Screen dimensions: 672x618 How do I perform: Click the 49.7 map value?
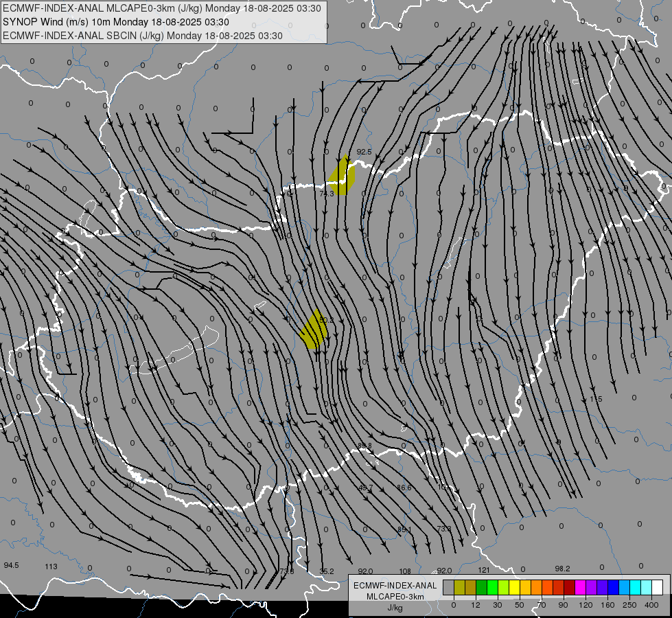click(x=366, y=488)
